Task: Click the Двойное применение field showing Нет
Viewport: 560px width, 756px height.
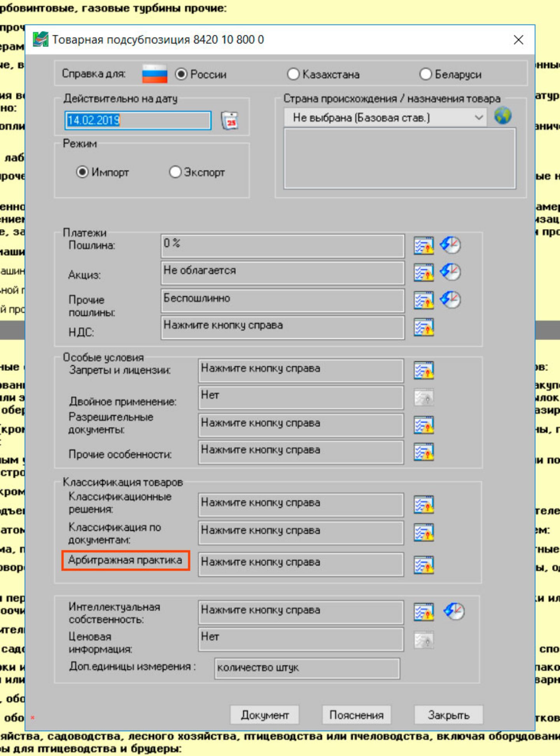Action: (x=301, y=398)
